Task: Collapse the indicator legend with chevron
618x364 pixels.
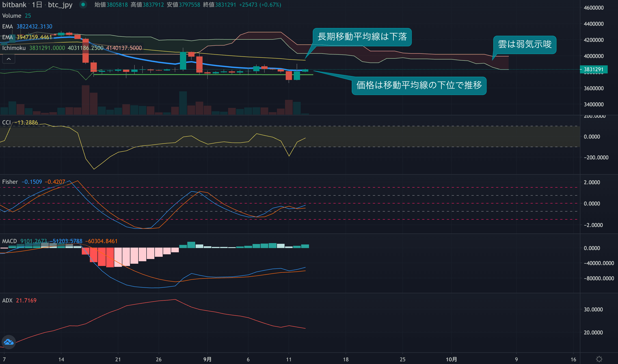Action: pyautogui.click(x=9, y=59)
